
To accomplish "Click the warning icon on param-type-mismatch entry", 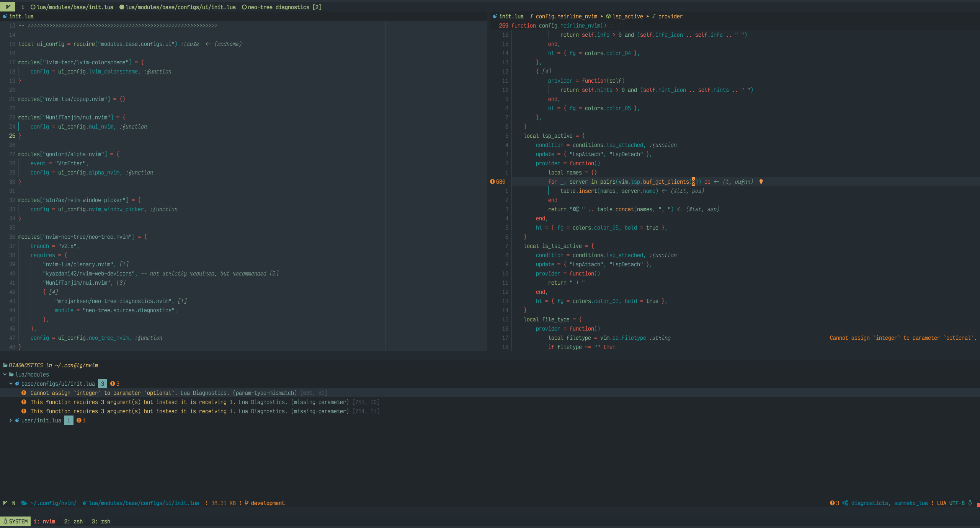I will (24, 393).
